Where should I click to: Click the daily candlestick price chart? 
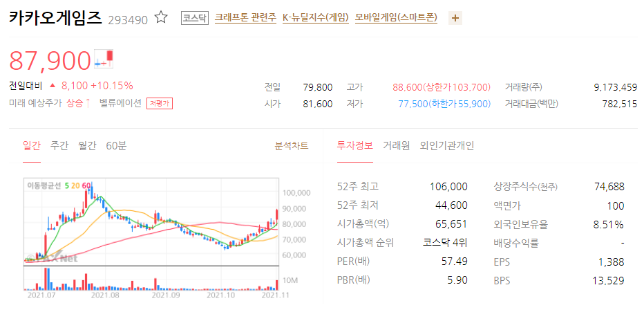tap(151, 221)
